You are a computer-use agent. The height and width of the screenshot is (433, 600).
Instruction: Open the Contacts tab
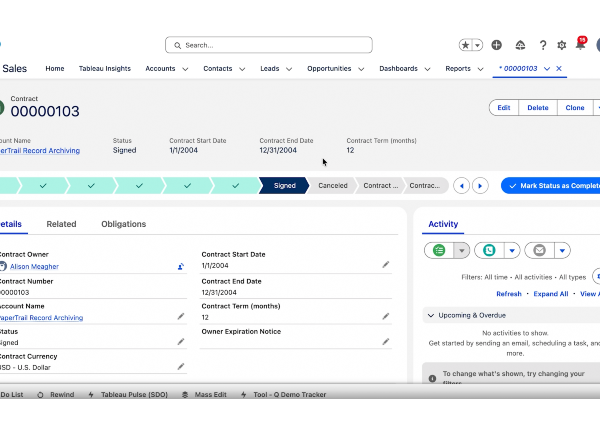pos(218,68)
